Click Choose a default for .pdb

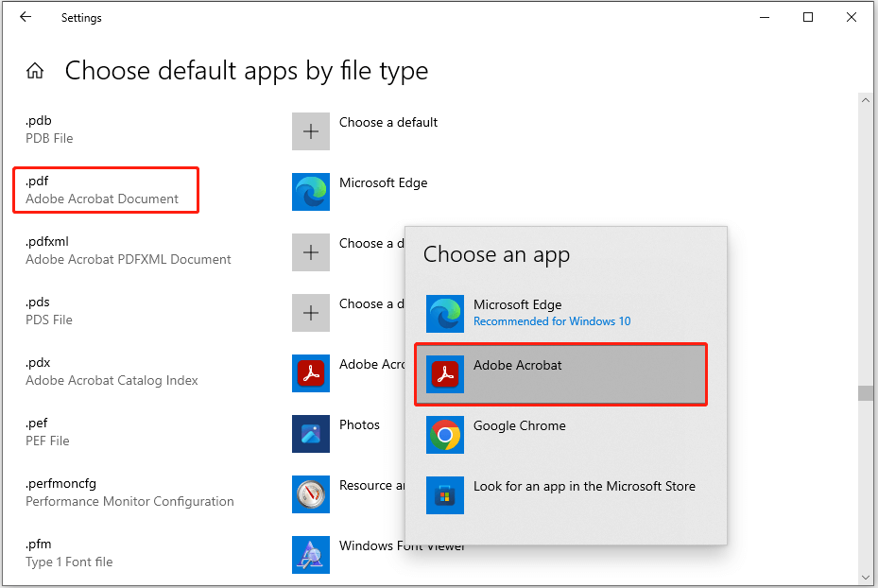pos(388,123)
